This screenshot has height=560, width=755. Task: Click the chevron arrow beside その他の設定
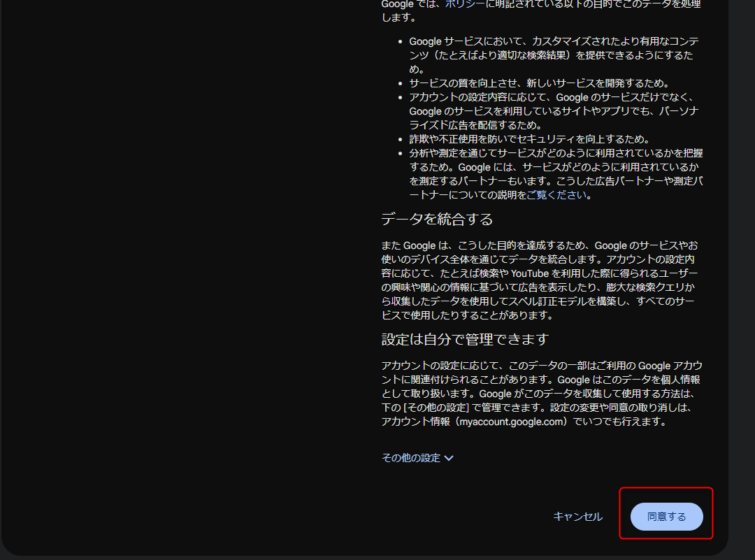coord(449,458)
